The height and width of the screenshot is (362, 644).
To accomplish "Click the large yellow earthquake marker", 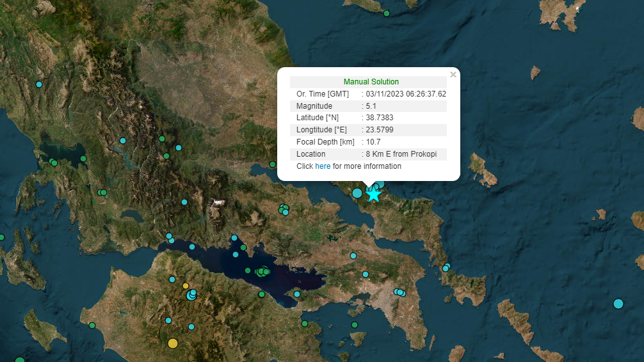I will point(172,343).
